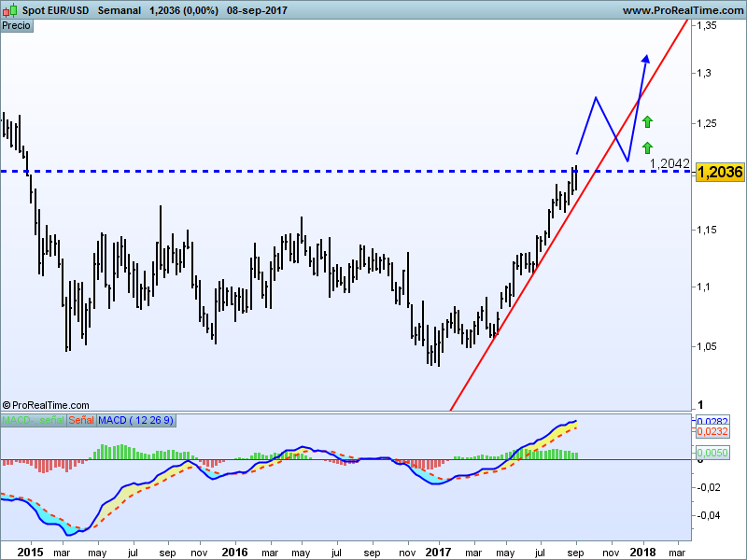
Task: Toggle the señal line display
Action: click(x=80, y=420)
